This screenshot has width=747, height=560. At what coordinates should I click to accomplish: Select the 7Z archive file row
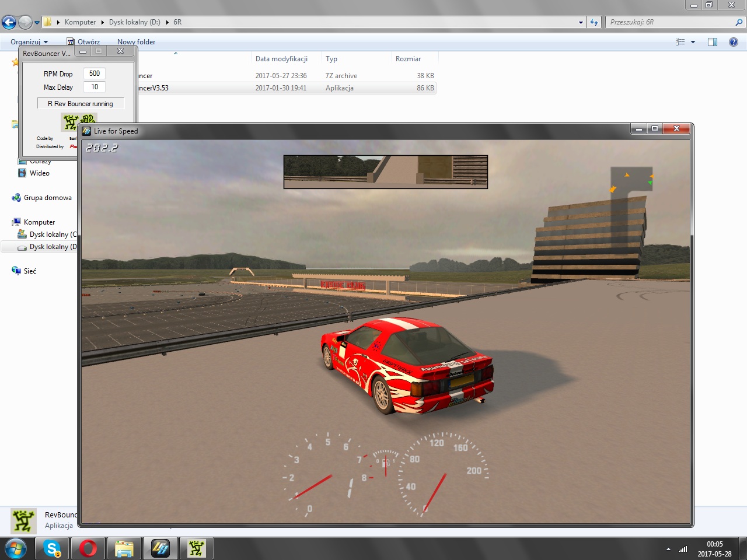pos(286,76)
